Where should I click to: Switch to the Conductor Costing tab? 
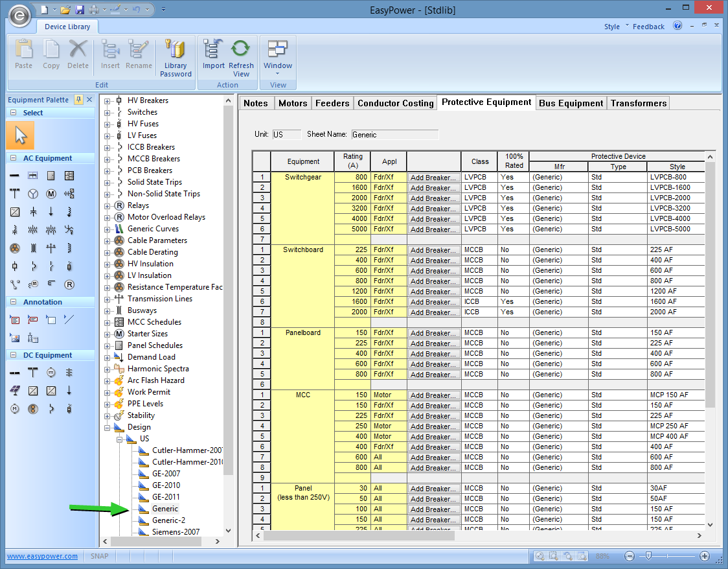point(395,103)
